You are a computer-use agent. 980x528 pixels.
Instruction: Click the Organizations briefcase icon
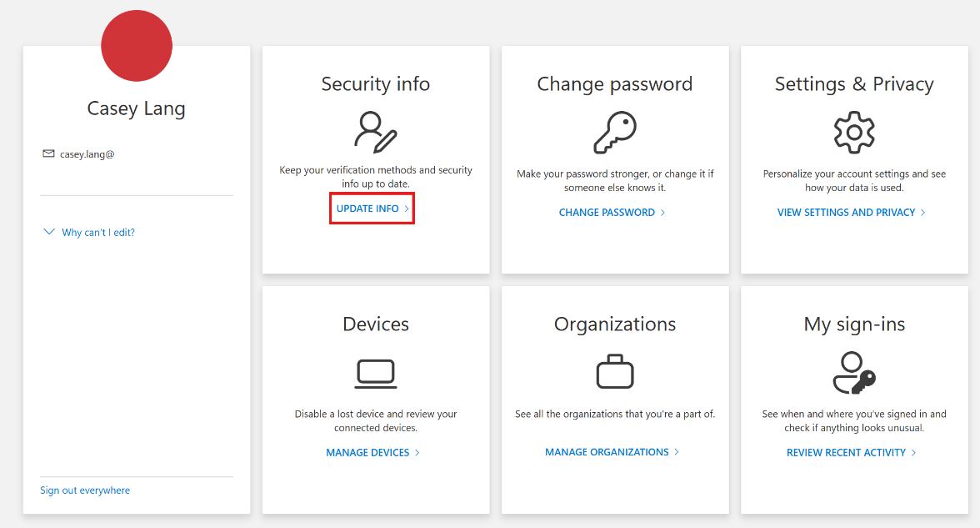click(615, 370)
